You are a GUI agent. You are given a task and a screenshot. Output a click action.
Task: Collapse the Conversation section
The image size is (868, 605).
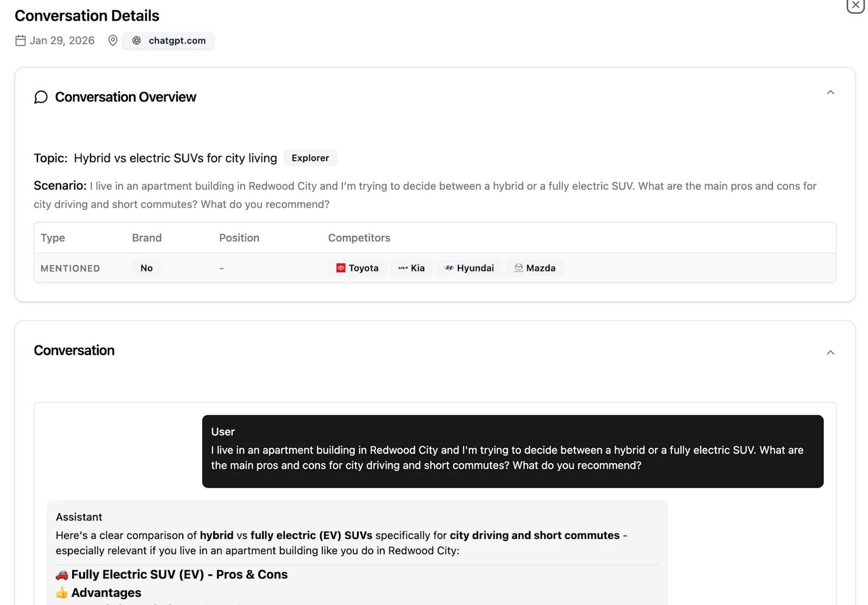[831, 352]
